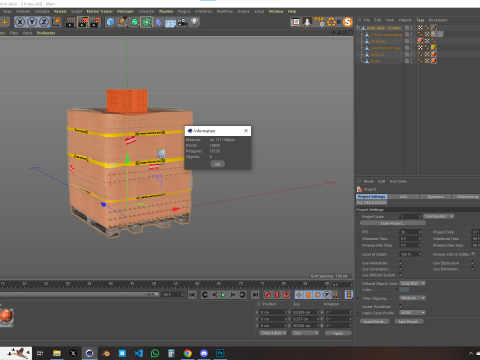Toggle Use Deformers checkbox

coord(473,269)
